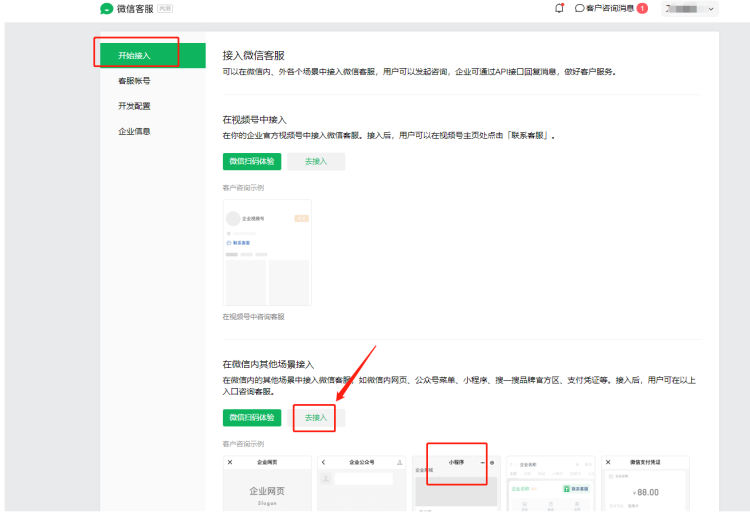Open the 客服帐号 sidebar item

(x=134, y=81)
